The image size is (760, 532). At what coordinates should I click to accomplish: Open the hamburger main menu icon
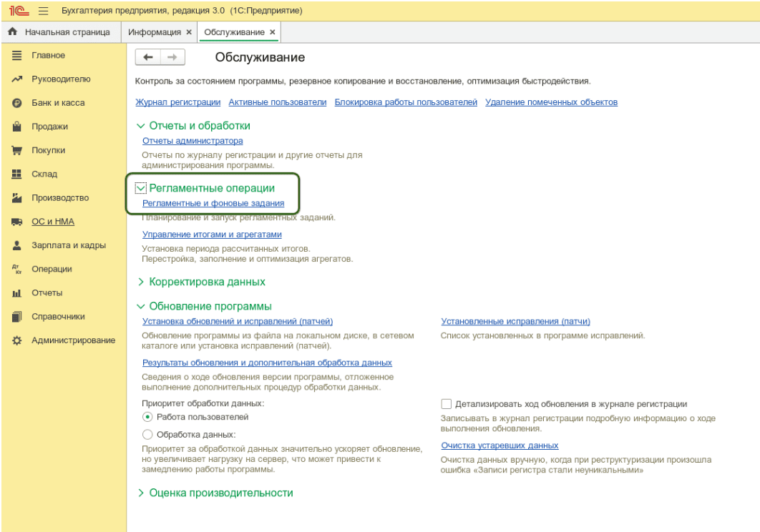click(43, 11)
